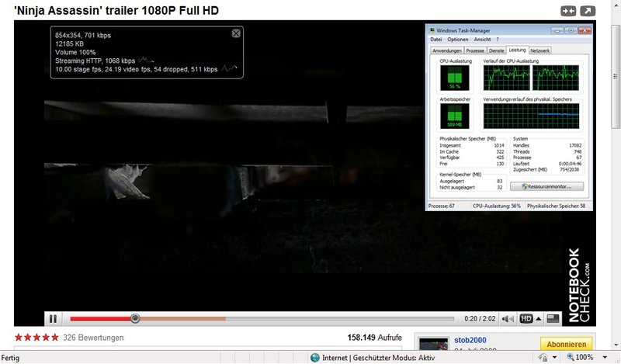Click the physical memory usage history graph
This screenshot has width=621, height=364.
(x=531, y=116)
